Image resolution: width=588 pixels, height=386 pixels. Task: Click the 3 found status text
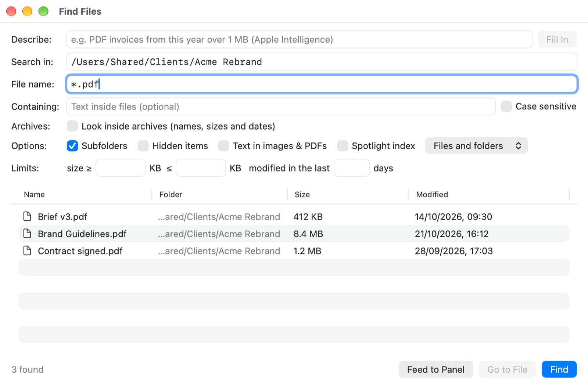pos(27,369)
